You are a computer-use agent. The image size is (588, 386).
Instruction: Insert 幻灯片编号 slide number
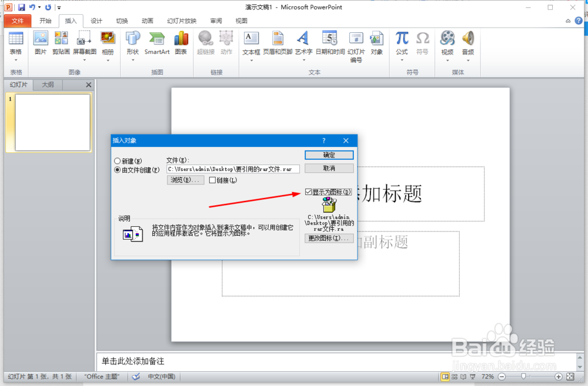tap(356, 38)
